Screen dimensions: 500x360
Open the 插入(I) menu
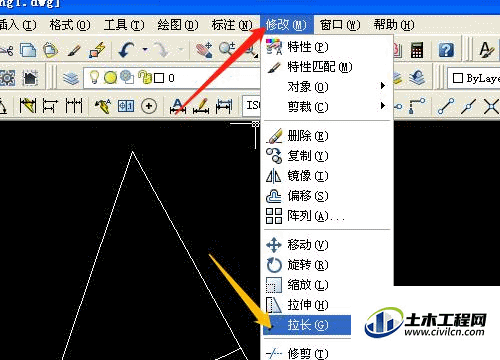[x=18, y=25]
